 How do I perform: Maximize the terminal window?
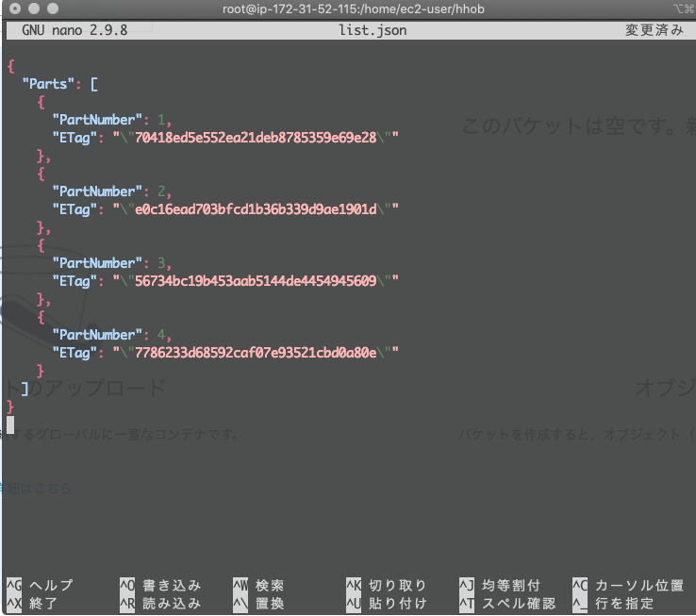click(53, 8)
